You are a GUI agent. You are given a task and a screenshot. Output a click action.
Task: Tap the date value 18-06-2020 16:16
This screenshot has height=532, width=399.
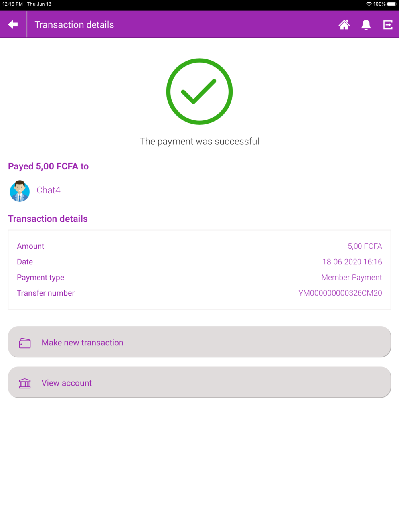352,262
